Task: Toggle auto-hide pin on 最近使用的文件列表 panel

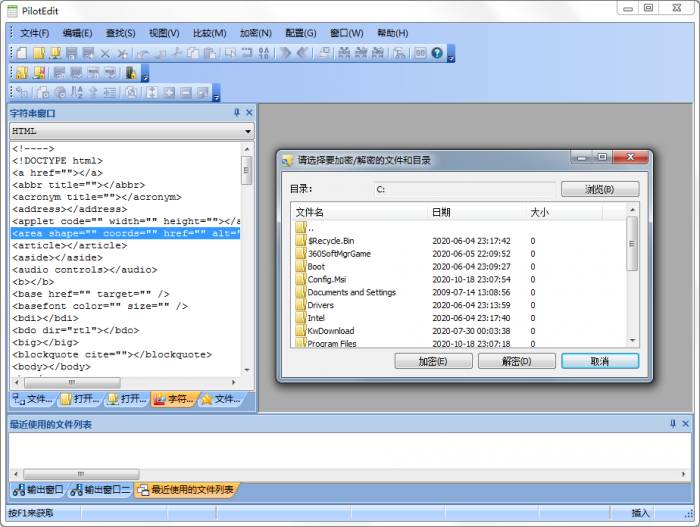Action: [672, 424]
